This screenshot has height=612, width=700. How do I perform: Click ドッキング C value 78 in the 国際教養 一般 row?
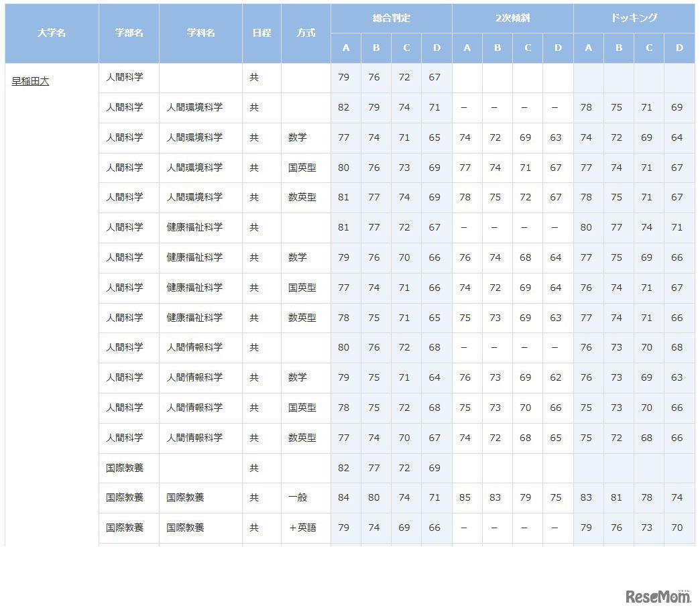pos(646,497)
